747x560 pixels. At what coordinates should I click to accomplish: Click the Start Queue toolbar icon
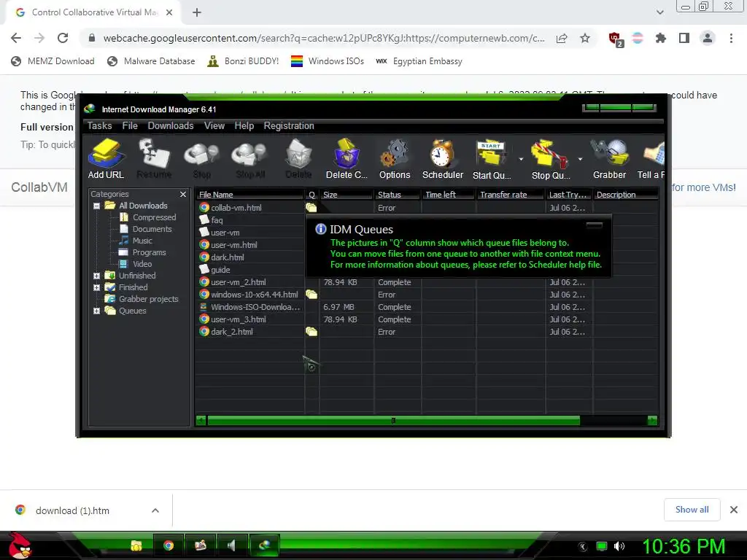(492, 159)
